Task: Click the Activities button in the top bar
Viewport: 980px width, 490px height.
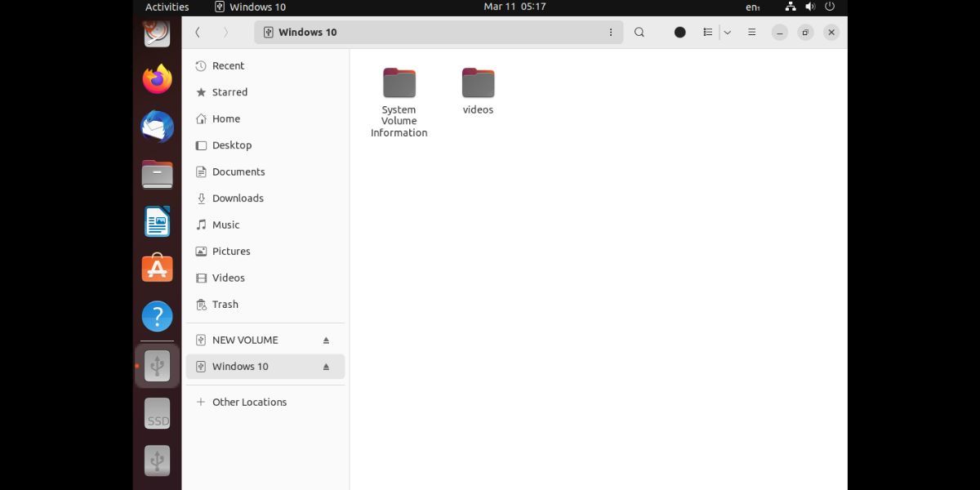Action: (167, 7)
